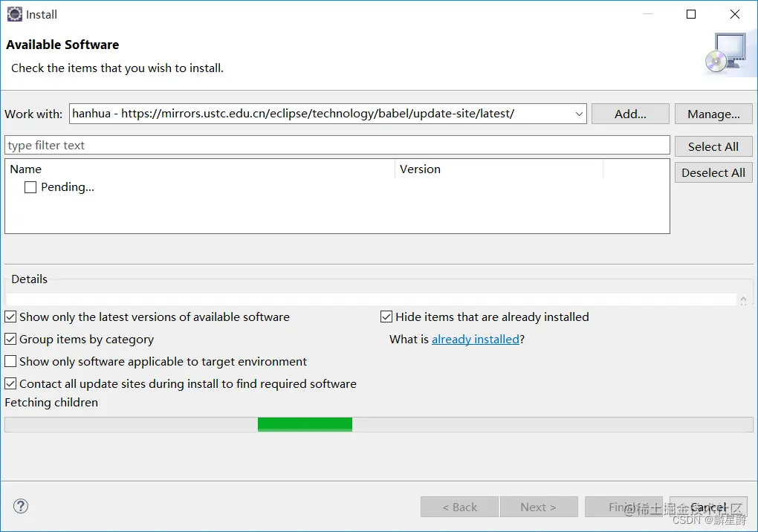Enable Show only software applicable to target environment
The width and height of the screenshot is (758, 532).
point(10,361)
